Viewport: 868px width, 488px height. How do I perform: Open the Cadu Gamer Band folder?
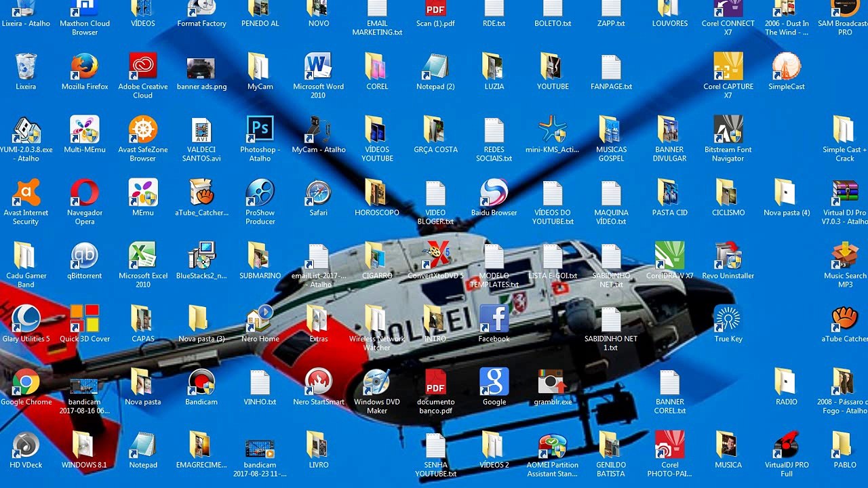click(26, 256)
